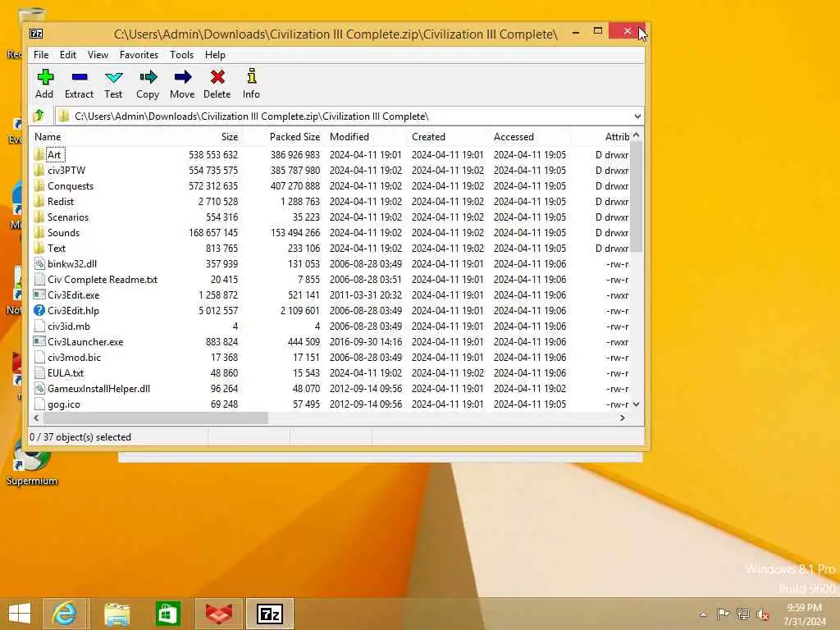840x630 pixels.
Task: Click the 7-Zip taskbar button
Action: point(270,614)
